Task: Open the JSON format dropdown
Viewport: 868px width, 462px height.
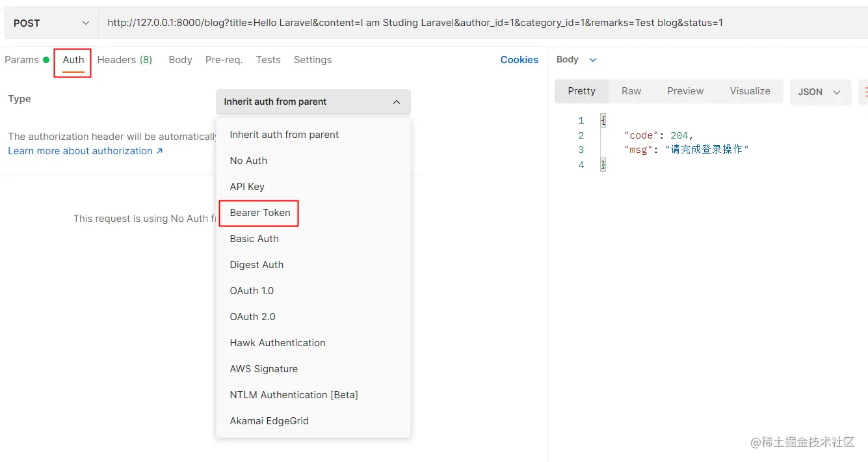Action: click(x=819, y=92)
